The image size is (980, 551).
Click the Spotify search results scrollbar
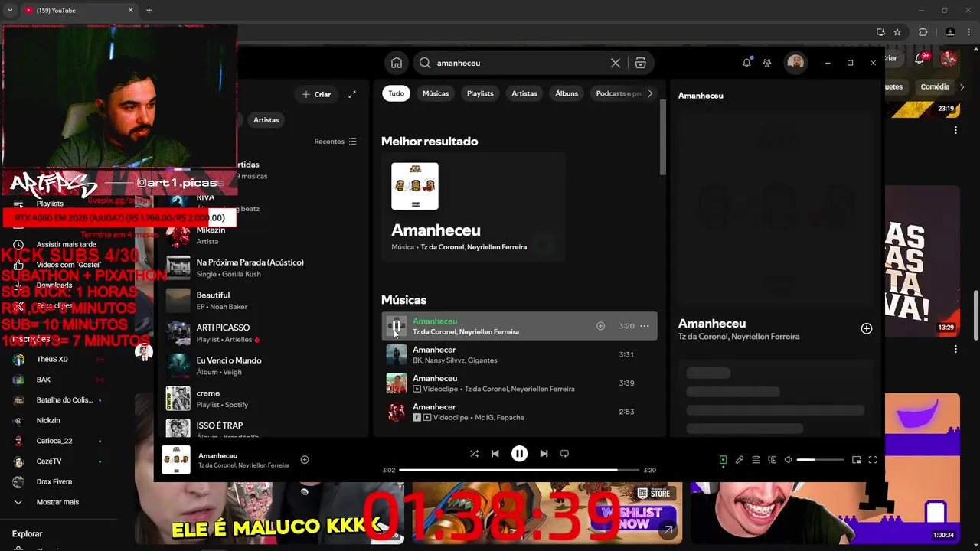coord(663,138)
